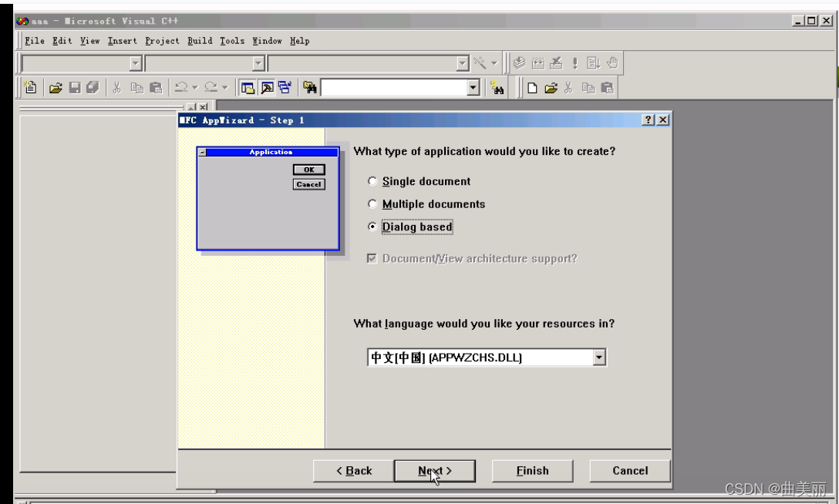Open the third WizardBar members combo dropdown
This screenshot has width=839, height=504.
point(463,64)
